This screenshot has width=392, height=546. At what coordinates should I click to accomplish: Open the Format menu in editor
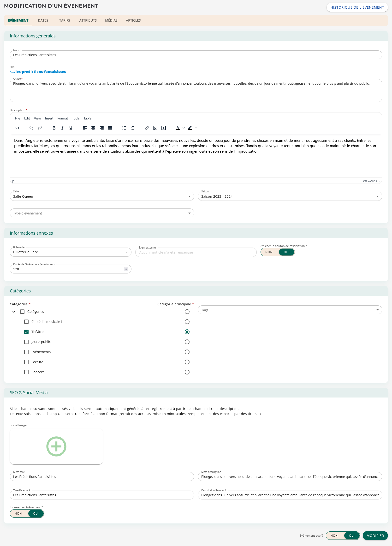click(63, 118)
